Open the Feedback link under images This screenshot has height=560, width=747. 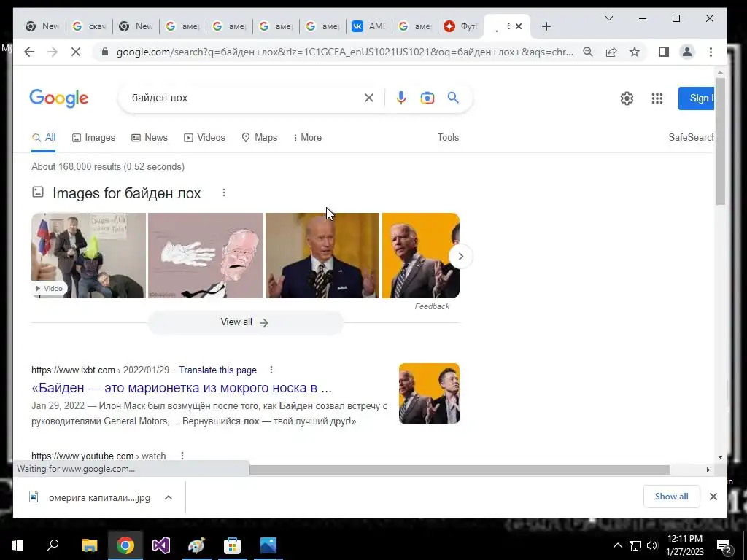[x=432, y=306]
